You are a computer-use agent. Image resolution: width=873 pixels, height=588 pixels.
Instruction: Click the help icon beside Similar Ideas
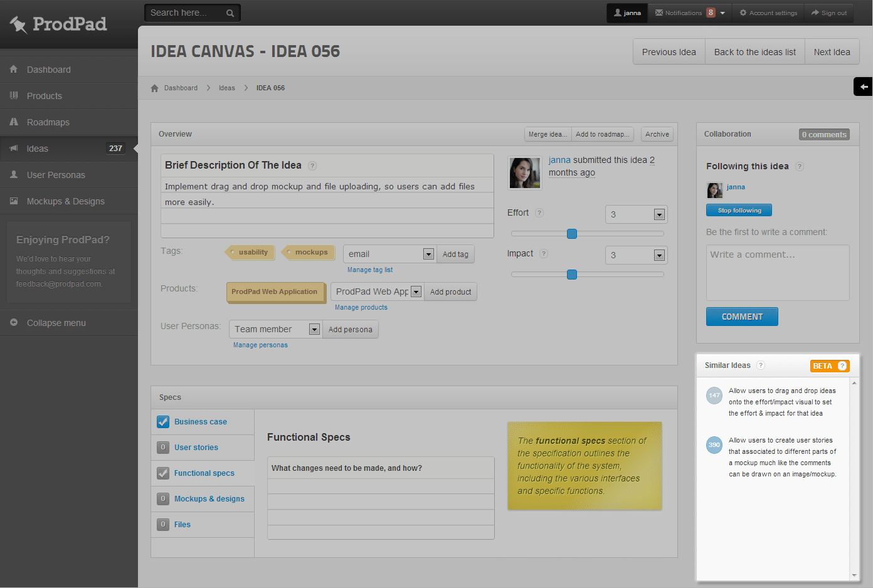(x=761, y=365)
